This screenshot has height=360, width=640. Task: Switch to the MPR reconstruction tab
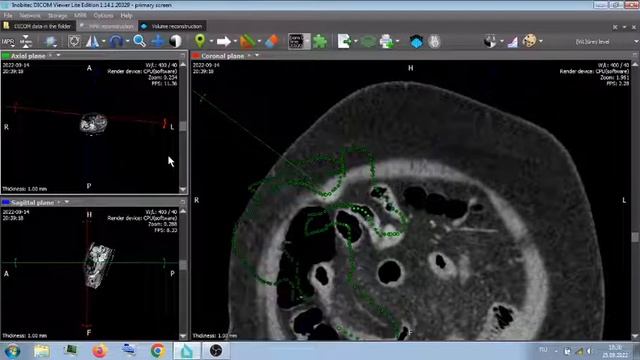point(107,26)
